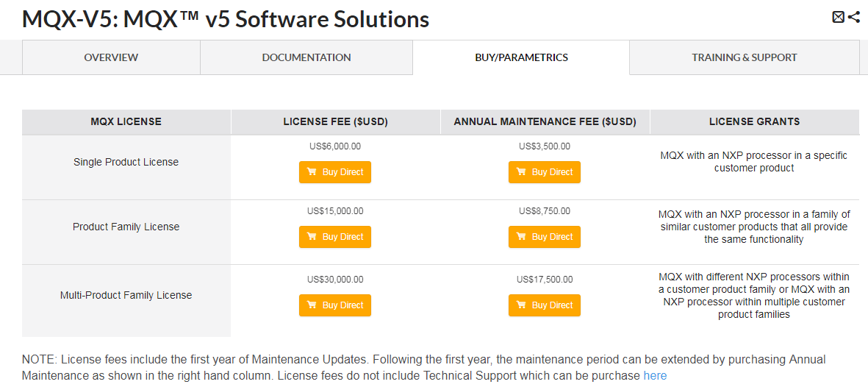868x387 pixels.
Task: Buy Direct Multi-Product Family License fee
Action: pyautogui.click(x=335, y=305)
